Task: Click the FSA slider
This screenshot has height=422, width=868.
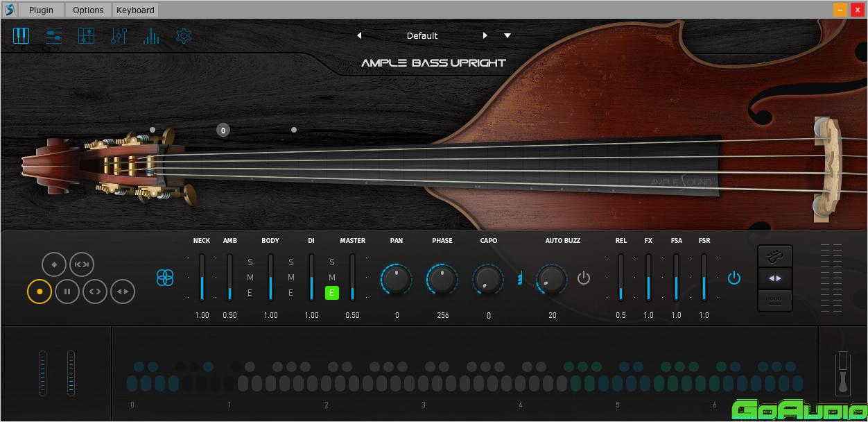Action: (676, 277)
